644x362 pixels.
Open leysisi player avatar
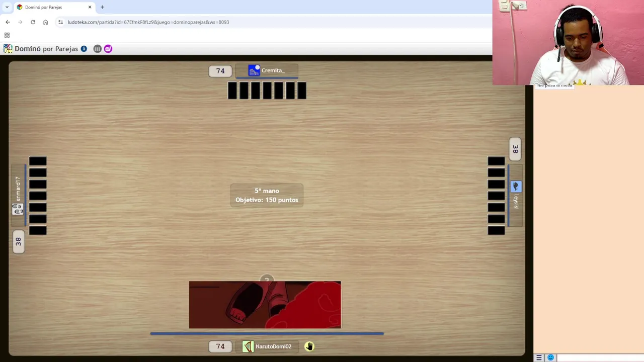pos(515,187)
